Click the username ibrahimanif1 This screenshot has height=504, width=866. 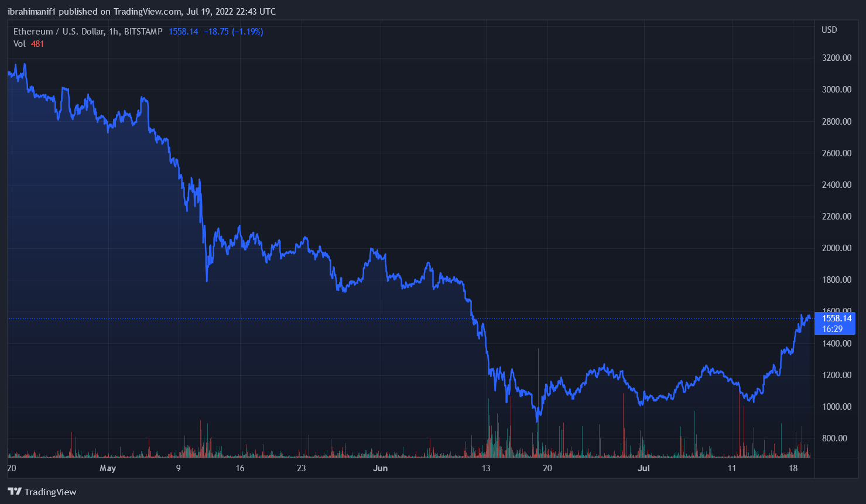pyautogui.click(x=32, y=11)
